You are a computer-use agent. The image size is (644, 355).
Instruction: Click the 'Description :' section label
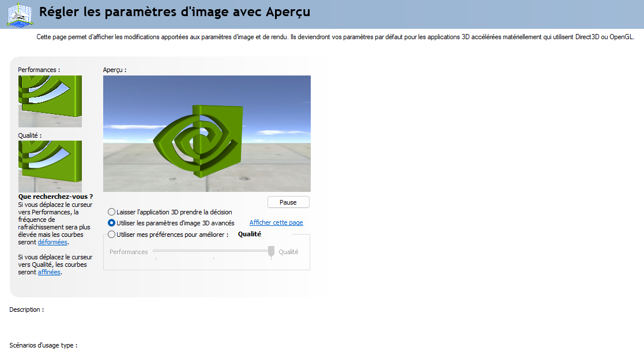pyautogui.click(x=27, y=309)
